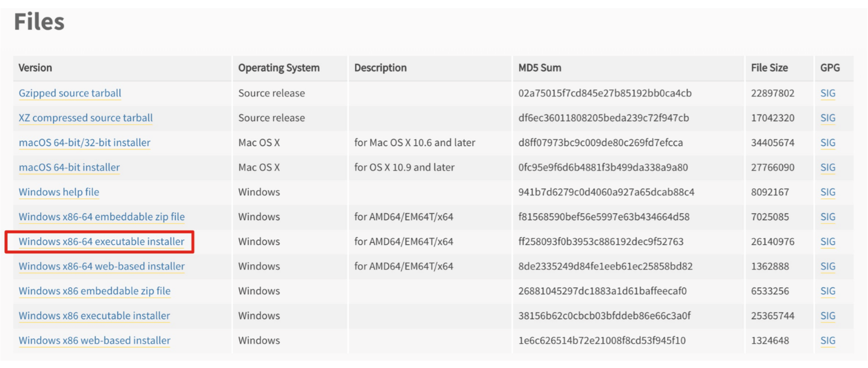Click the MD5 Sum column header
868x368 pixels.
point(540,68)
